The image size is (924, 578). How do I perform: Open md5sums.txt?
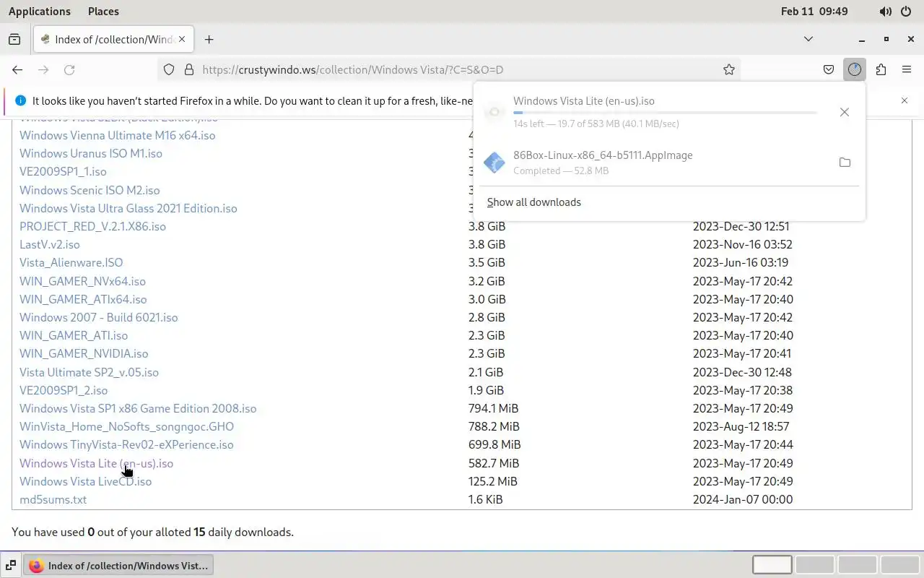(53, 499)
